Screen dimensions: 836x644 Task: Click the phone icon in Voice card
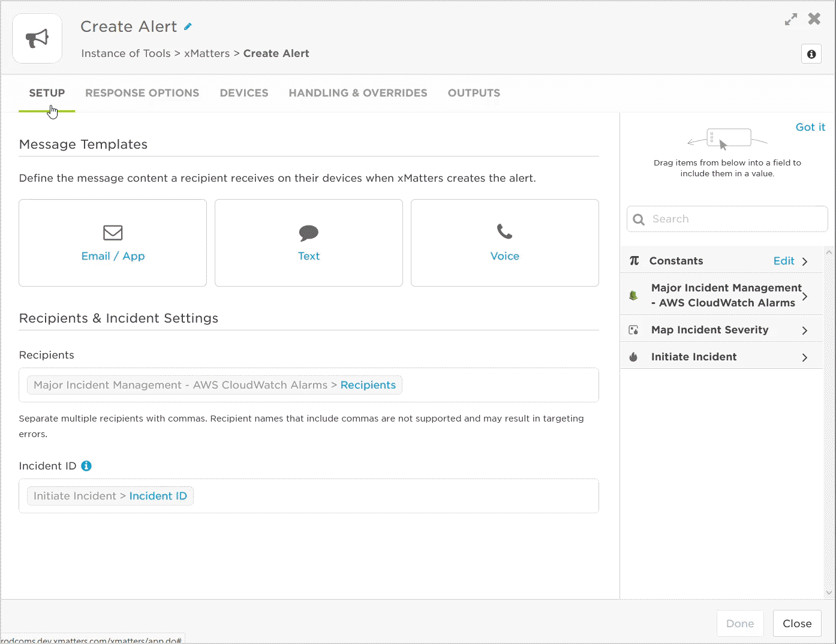tap(505, 231)
